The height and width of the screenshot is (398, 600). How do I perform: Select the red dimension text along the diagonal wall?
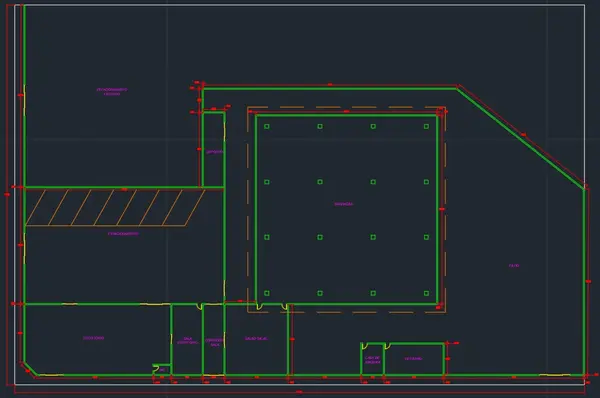click(x=523, y=135)
